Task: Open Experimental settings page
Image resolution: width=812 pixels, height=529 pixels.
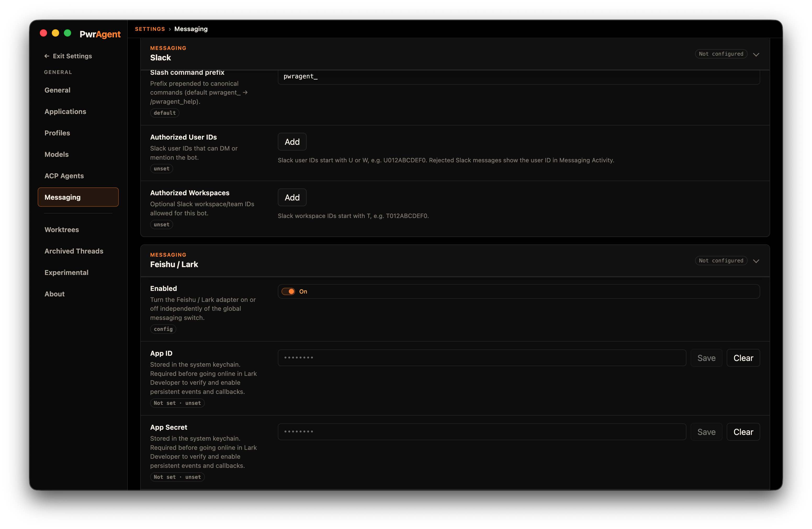Action: (x=78, y=272)
